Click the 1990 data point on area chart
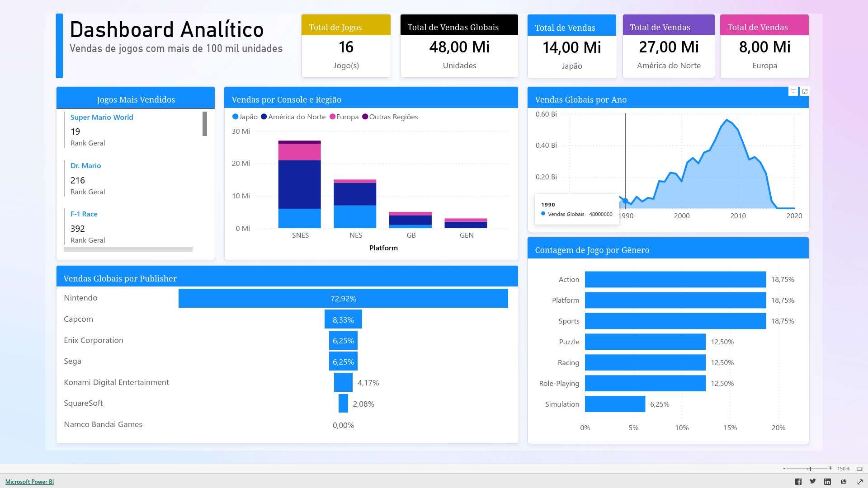868x488 pixels. click(x=625, y=201)
